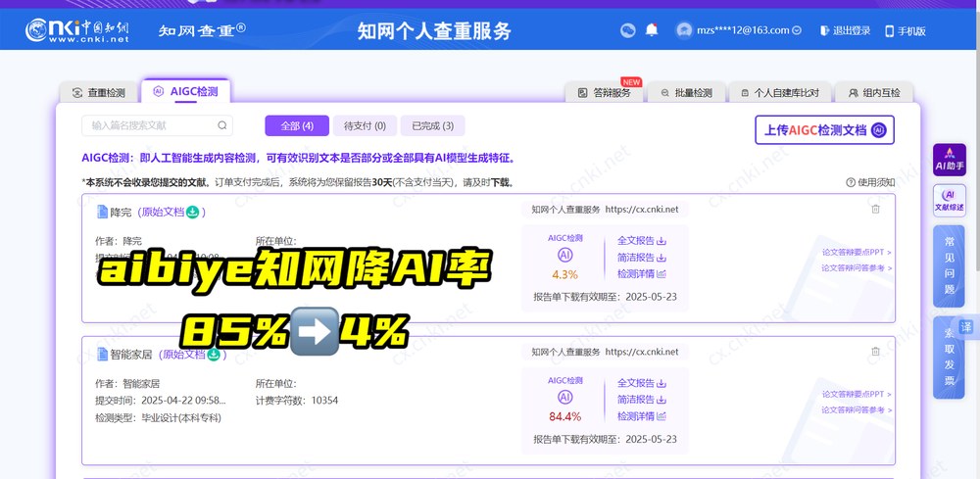Click the https://cx.cnki.net text in 降完 card

pos(641,210)
